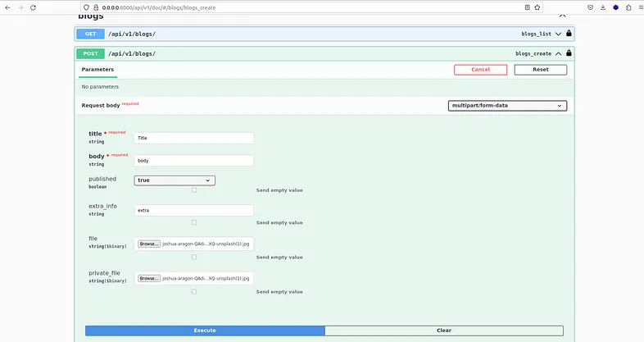Open the browser hamburger menu

(641, 7)
